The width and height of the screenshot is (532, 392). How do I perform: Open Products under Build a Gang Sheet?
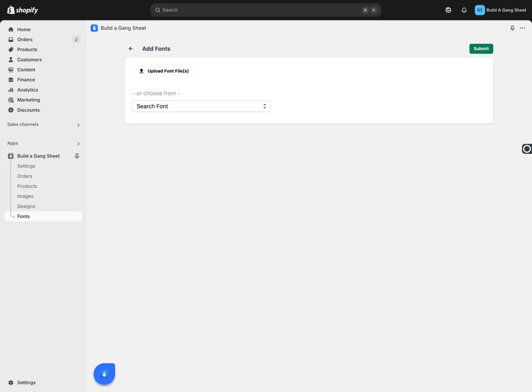(27, 186)
